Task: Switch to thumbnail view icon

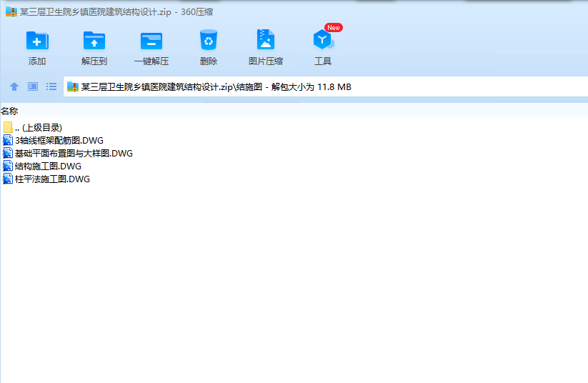Action: coord(33,86)
